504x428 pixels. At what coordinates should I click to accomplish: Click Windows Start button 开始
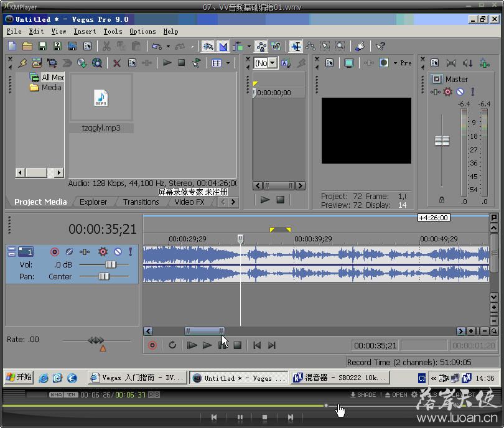[19, 377]
